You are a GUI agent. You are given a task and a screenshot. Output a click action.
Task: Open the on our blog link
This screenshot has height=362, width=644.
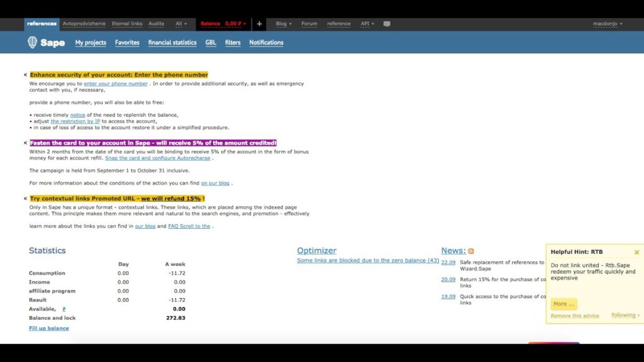[x=215, y=183]
